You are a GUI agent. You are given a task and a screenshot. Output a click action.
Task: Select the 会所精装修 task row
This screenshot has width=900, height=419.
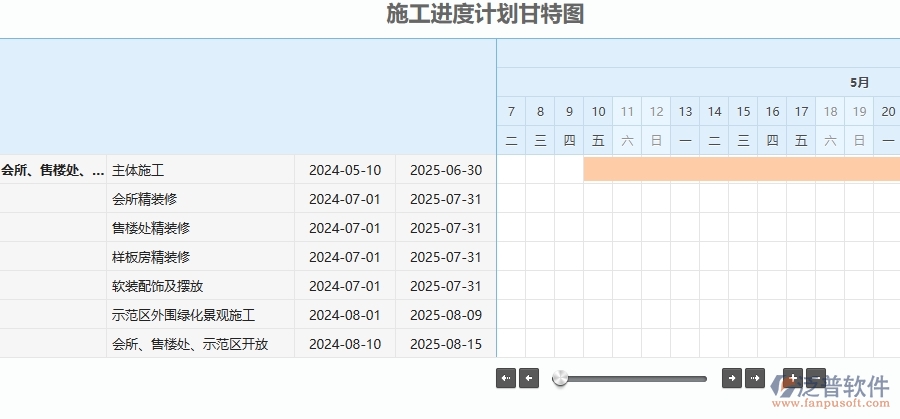pos(248,199)
